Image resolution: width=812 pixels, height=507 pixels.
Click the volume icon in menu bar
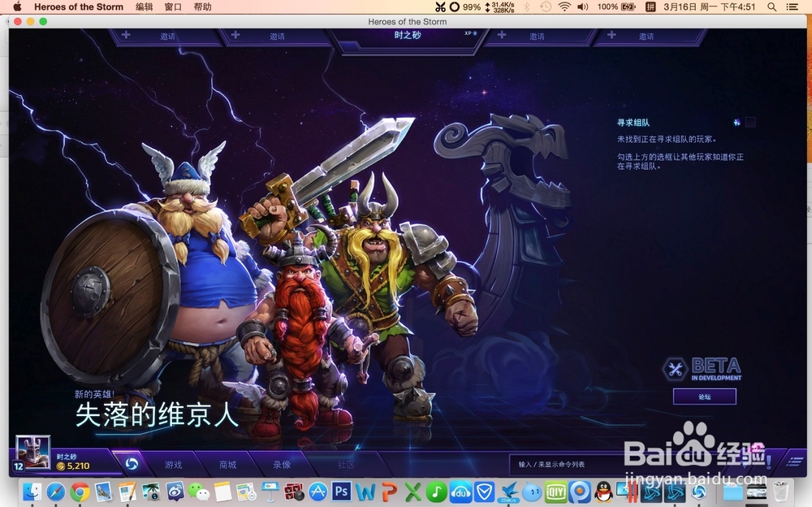(x=583, y=6)
